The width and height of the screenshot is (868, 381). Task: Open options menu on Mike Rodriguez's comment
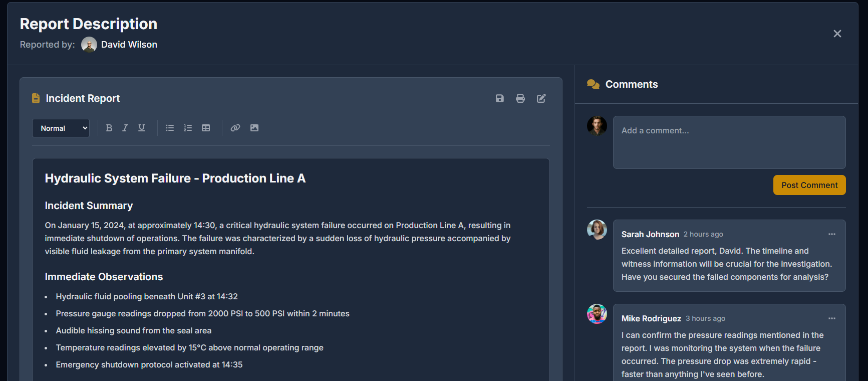(x=832, y=318)
